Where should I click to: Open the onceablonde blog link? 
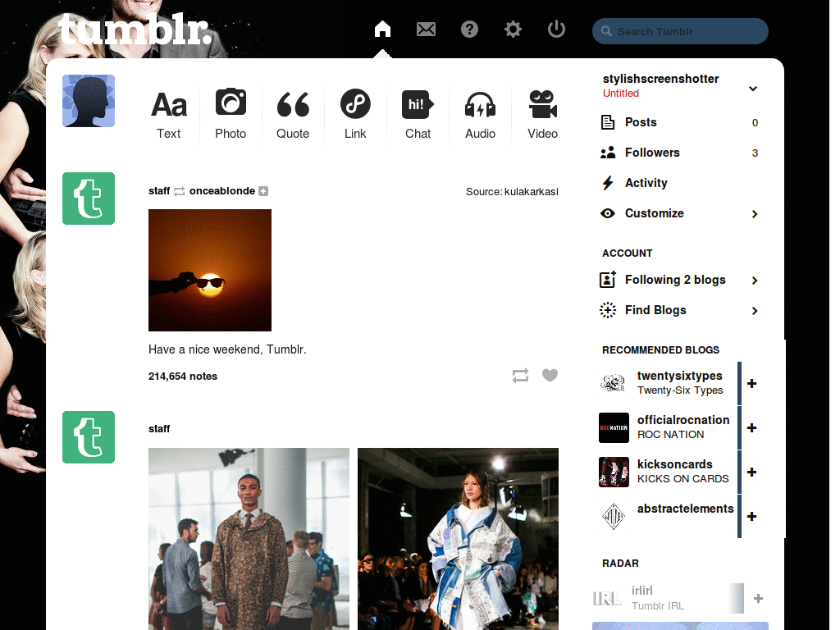click(221, 191)
